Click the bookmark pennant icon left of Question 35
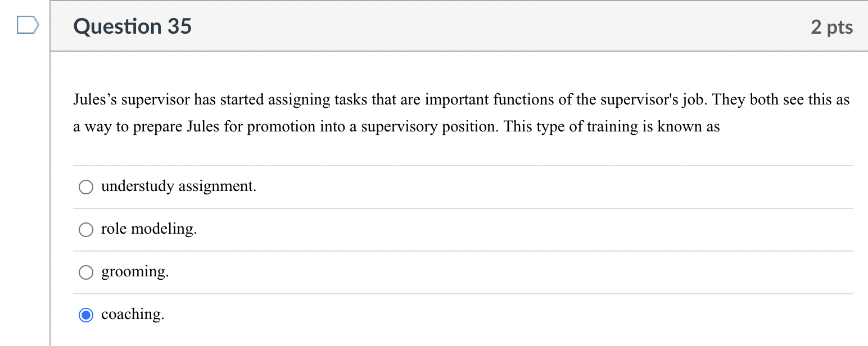The width and height of the screenshot is (868, 346). pos(27,24)
